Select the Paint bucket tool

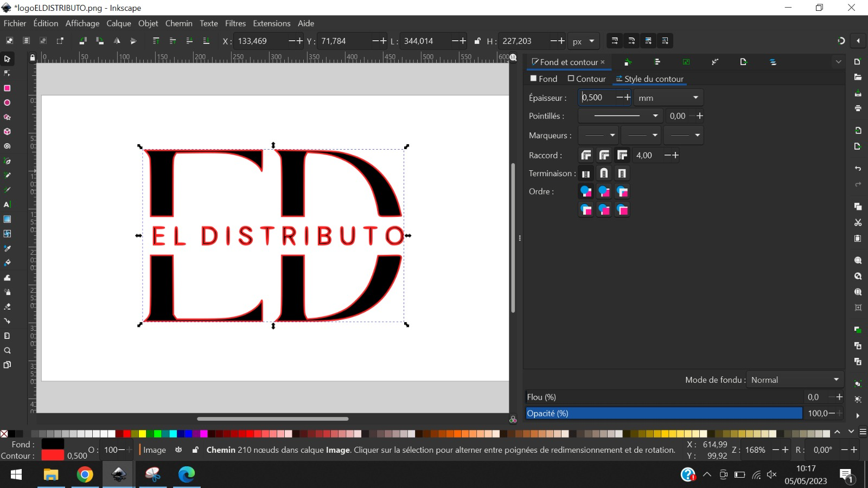[x=7, y=263]
